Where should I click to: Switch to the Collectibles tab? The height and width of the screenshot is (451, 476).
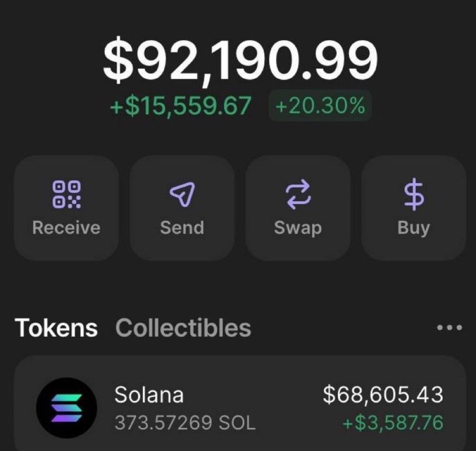coord(183,328)
